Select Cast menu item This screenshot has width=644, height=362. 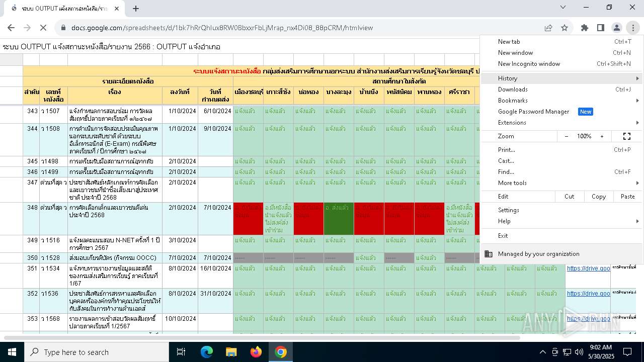[x=561, y=161]
